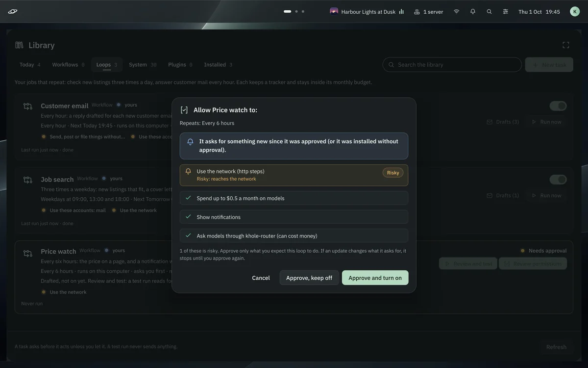588x368 pixels.
Task: Click the Refresh button in the library footer
Action: 556,347
